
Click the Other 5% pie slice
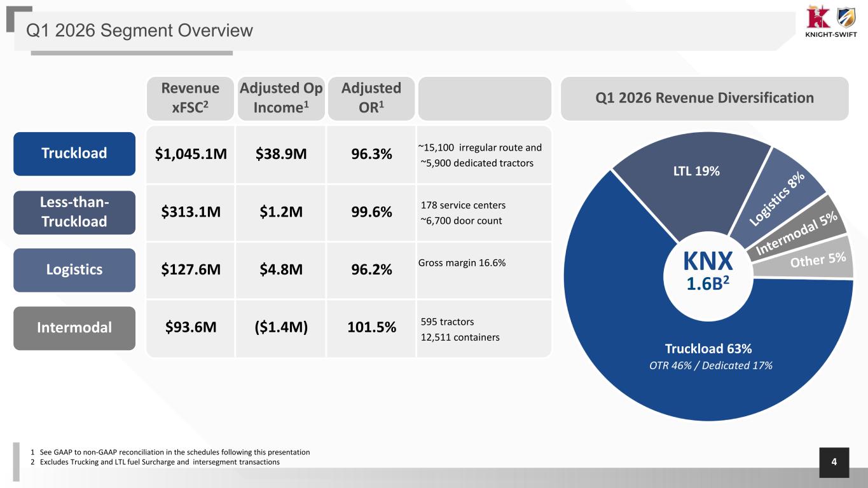coord(817,260)
